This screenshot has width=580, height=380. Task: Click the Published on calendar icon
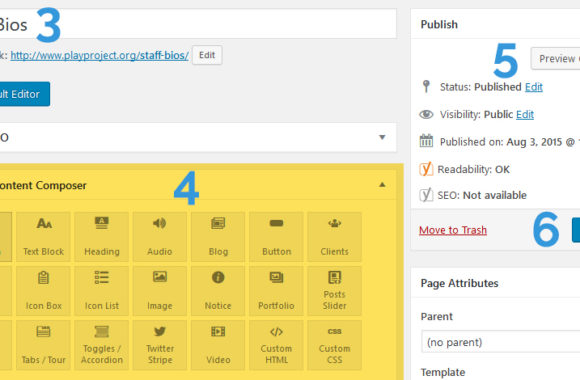point(426,141)
